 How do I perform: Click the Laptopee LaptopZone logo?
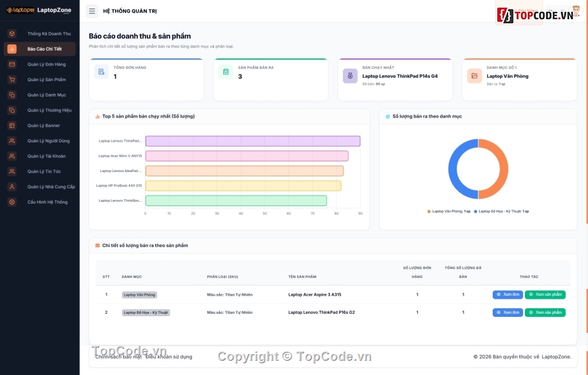(x=39, y=10)
